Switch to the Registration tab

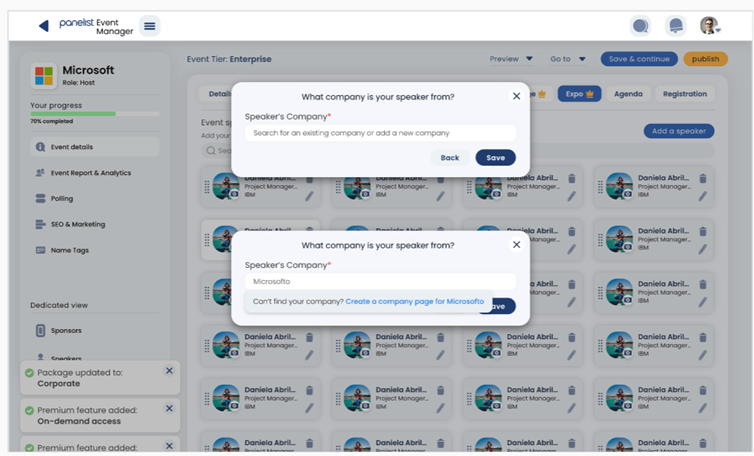pyautogui.click(x=685, y=94)
